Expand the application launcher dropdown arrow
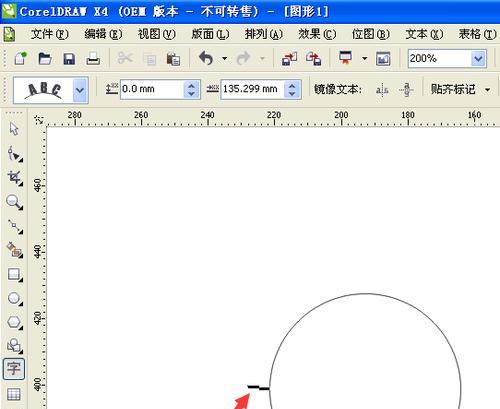Screen dimensions: 500x409 click(365, 59)
